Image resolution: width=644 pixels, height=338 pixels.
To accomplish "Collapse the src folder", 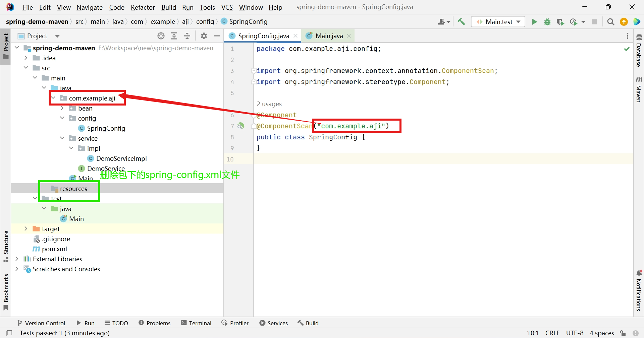I will [26, 68].
